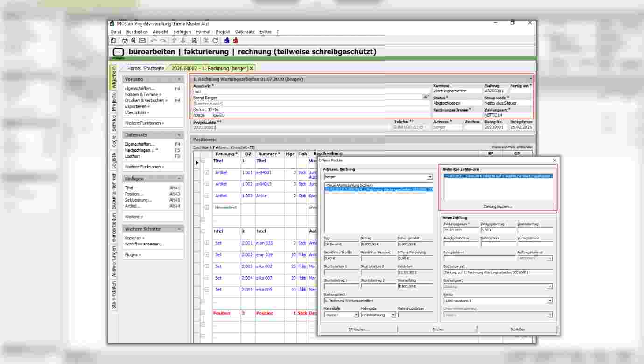Click the envelope email icon
Viewport: 644px width, 364px height.
click(142, 41)
